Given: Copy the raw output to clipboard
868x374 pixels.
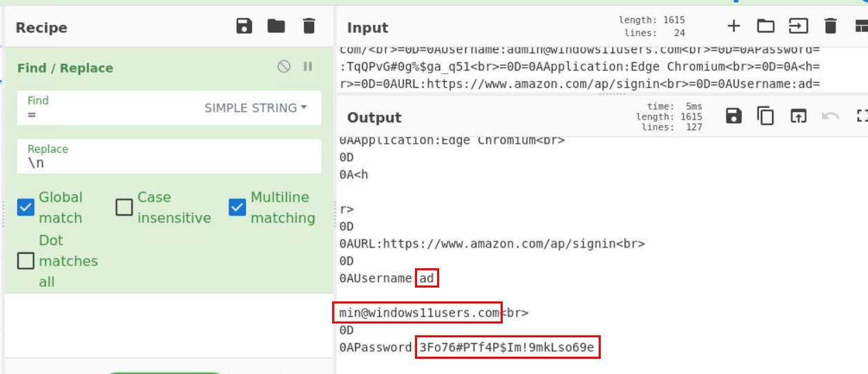Looking at the screenshot, I should pos(766,116).
